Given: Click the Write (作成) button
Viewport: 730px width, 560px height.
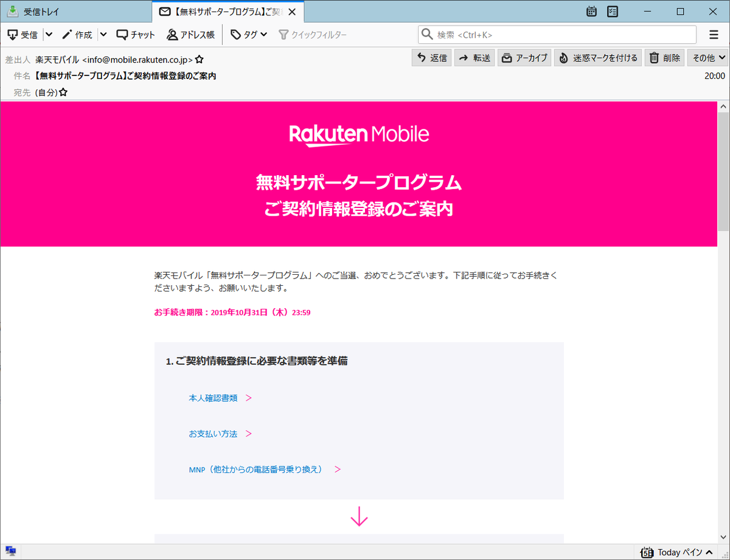Looking at the screenshot, I should [x=77, y=35].
